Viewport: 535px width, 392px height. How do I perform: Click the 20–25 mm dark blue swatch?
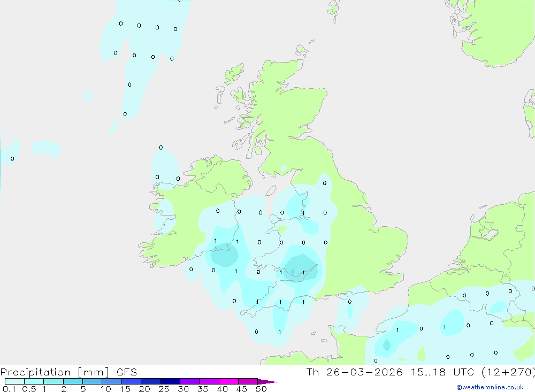(x=151, y=381)
